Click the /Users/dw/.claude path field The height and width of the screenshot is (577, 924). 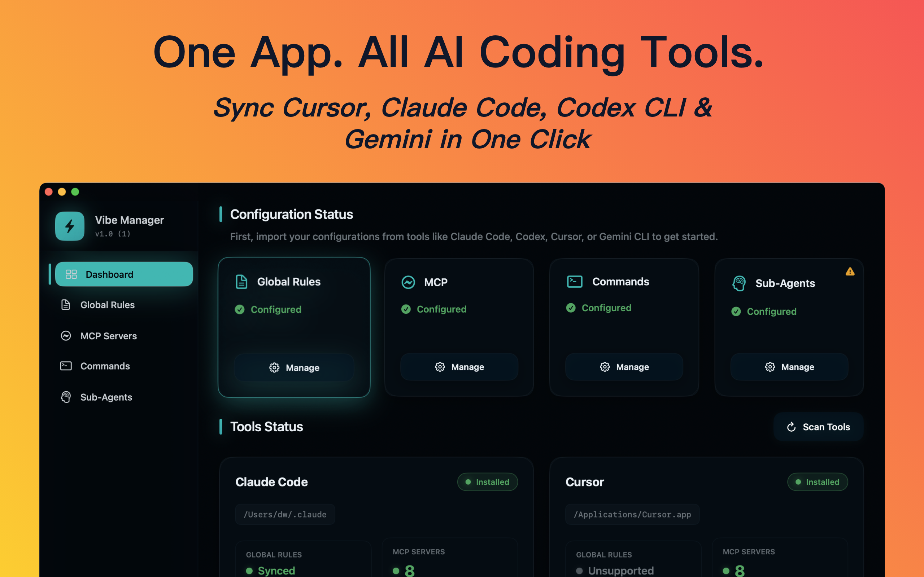pos(285,514)
